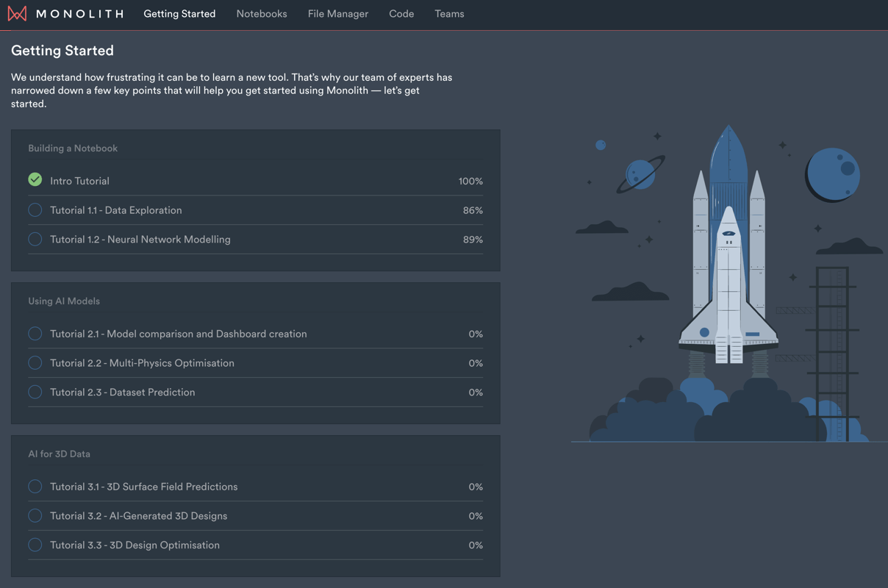
Task: Open Tutorial 3.2 - AI-Generated 3D Designs
Action: click(x=138, y=515)
